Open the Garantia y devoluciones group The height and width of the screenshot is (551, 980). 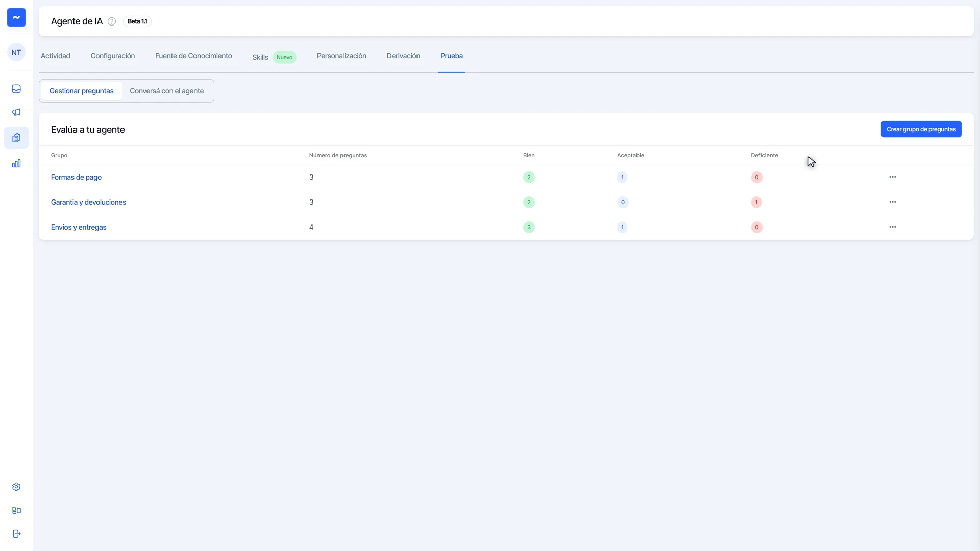pyautogui.click(x=88, y=202)
